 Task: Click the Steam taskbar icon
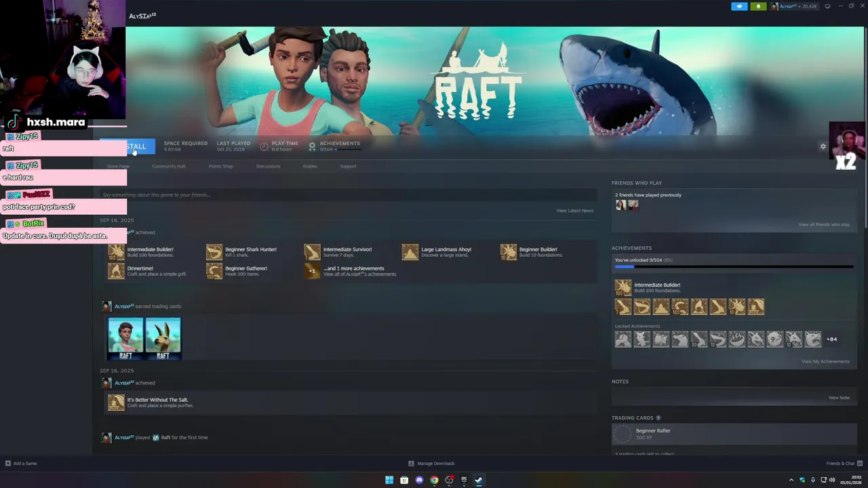479,480
